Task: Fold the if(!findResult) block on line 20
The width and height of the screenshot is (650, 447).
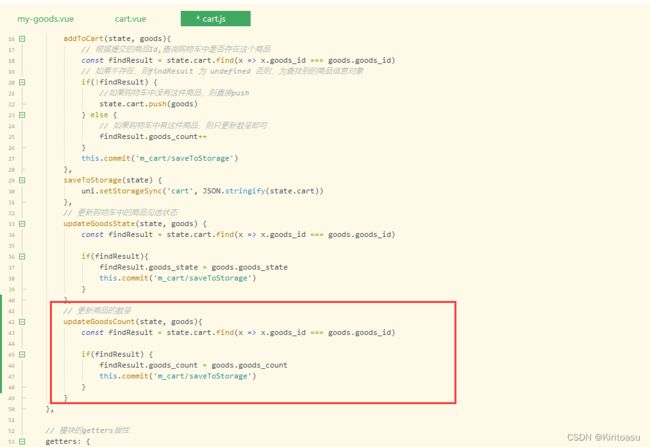Action: point(22,82)
